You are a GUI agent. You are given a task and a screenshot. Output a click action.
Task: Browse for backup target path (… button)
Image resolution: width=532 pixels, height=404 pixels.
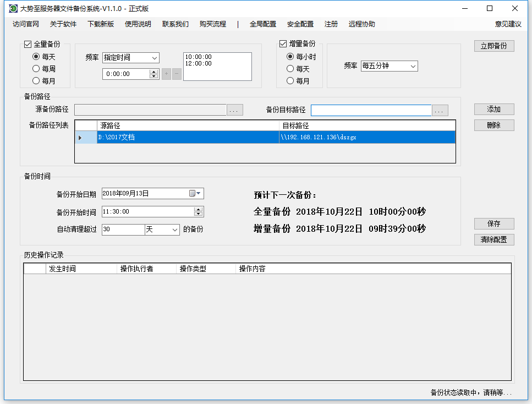point(440,111)
